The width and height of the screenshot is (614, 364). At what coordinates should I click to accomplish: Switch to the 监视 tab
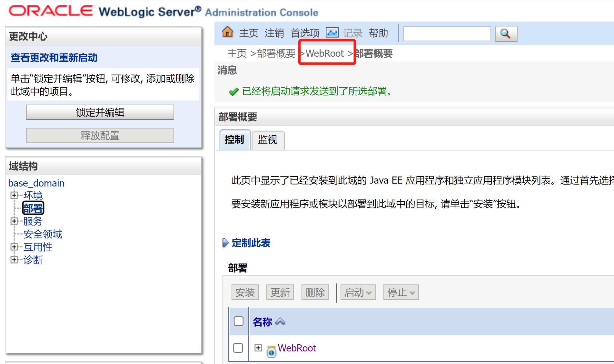coord(268,140)
